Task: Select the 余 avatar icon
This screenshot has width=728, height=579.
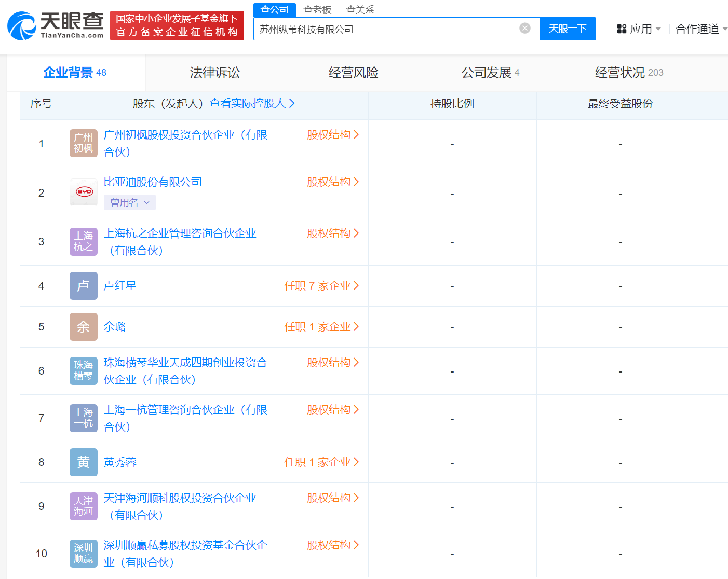Action: [84, 327]
